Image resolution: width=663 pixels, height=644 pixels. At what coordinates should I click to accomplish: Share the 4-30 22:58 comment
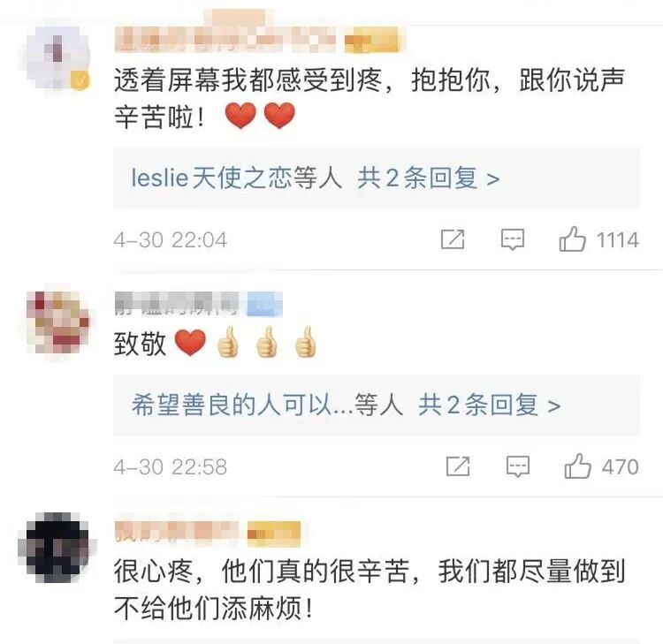tap(458, 466)
